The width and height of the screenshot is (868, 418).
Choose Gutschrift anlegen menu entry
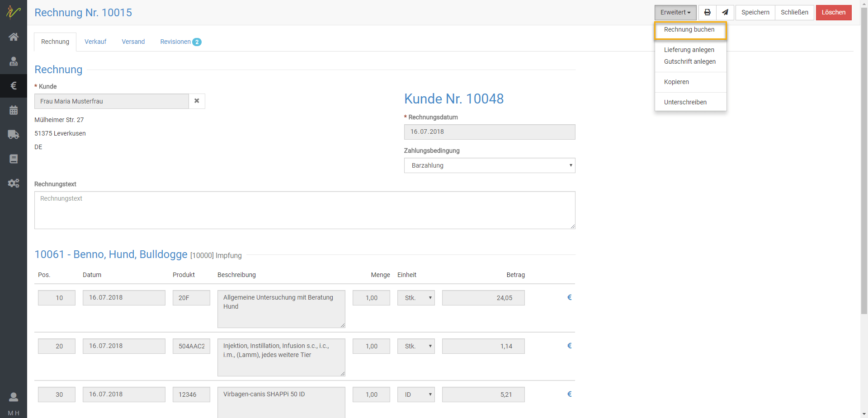(x=689, y=62)
